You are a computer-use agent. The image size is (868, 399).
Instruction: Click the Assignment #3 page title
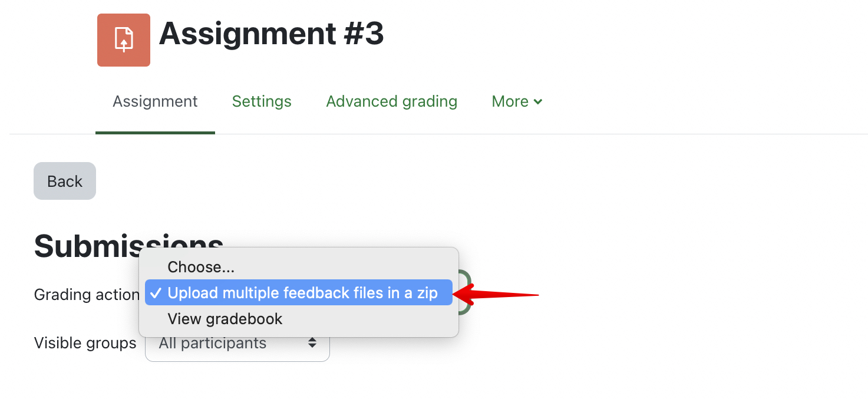(x=271, y=34)
